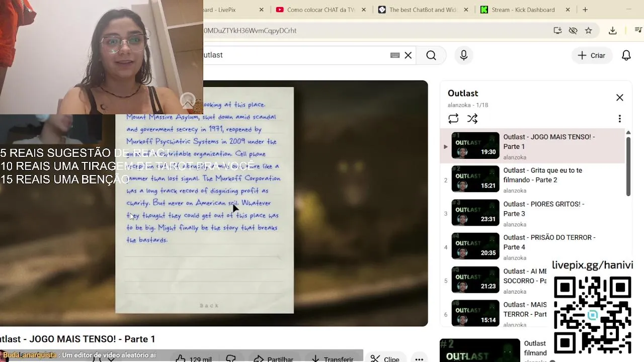
Task: Click Back on the in-game note
Action: pyautogui.click(x=209, y=305)
